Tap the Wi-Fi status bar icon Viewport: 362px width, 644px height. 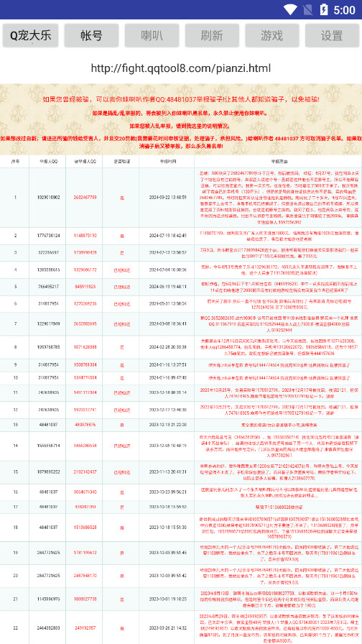[290, 9]
